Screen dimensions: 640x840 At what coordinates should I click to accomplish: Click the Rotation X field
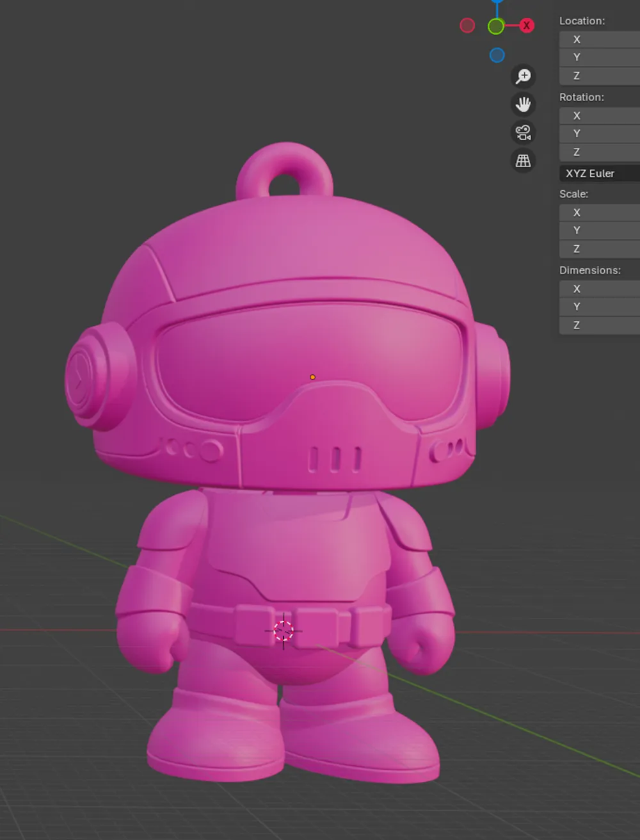point(600,116)
